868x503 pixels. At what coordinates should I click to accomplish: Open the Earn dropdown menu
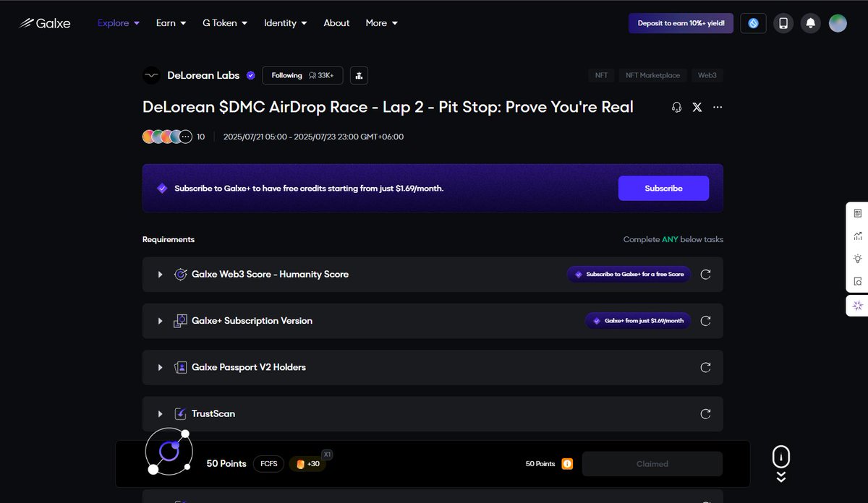pyautogui.click(x=171, y=23)
